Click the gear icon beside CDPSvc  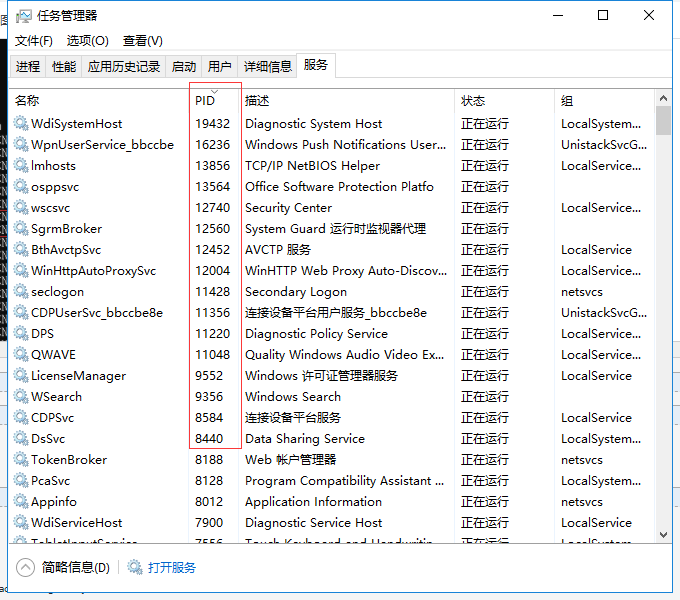coord(20,418)
